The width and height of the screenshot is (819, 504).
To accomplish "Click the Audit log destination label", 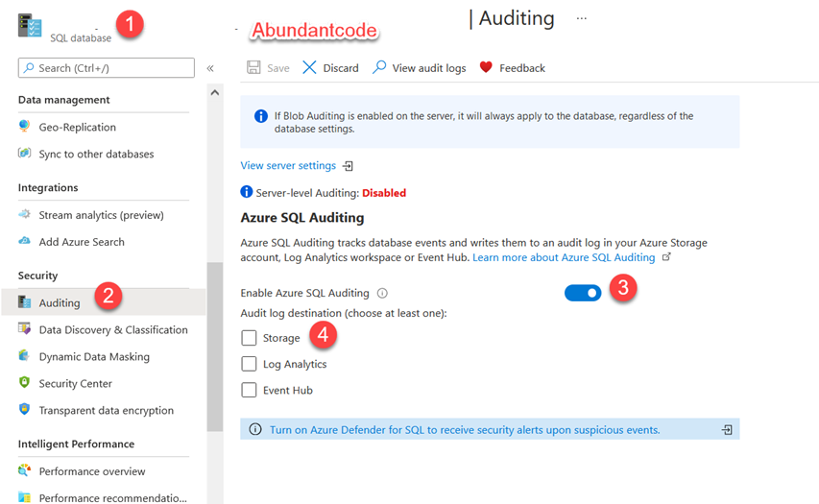I will (x=343, y=313).
